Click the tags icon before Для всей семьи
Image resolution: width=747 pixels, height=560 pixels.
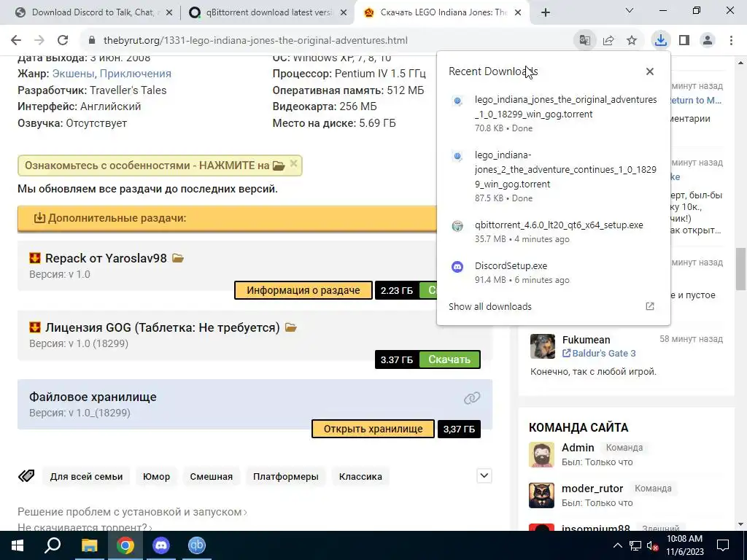click(x=26, y=475)
